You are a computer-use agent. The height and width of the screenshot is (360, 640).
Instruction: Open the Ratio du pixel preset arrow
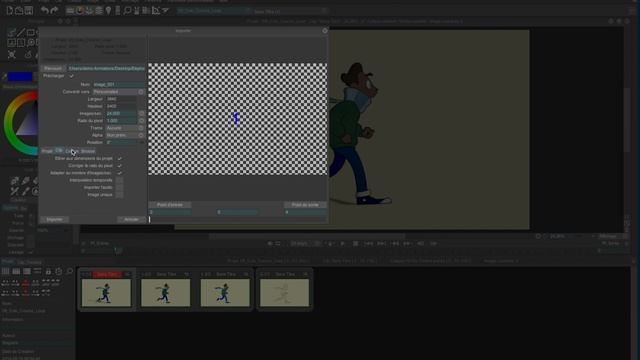click(x=141, y=121)
